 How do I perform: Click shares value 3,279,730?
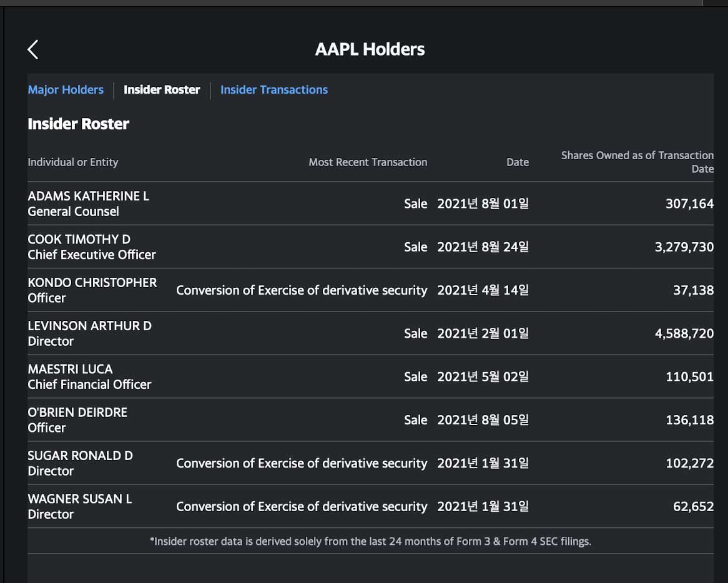684,247
